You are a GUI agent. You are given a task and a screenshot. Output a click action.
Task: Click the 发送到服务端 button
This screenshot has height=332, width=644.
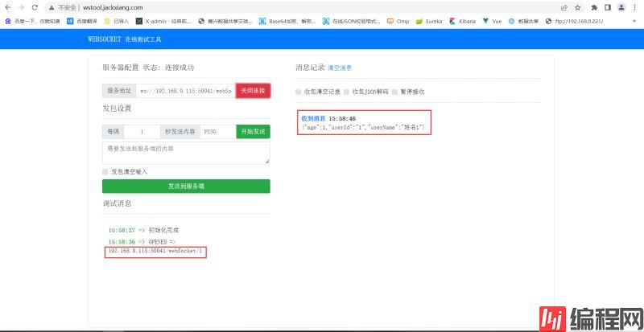tap(186, 186)
